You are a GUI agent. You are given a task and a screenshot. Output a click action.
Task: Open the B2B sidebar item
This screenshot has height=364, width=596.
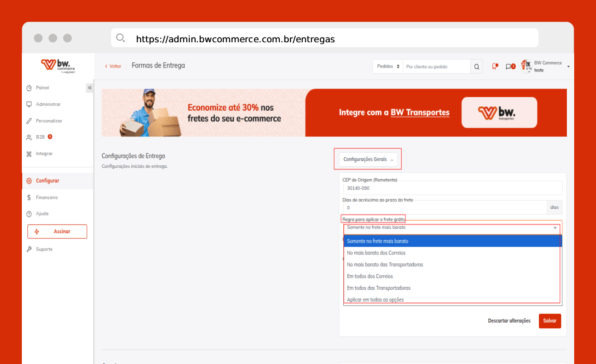[40, 137]
